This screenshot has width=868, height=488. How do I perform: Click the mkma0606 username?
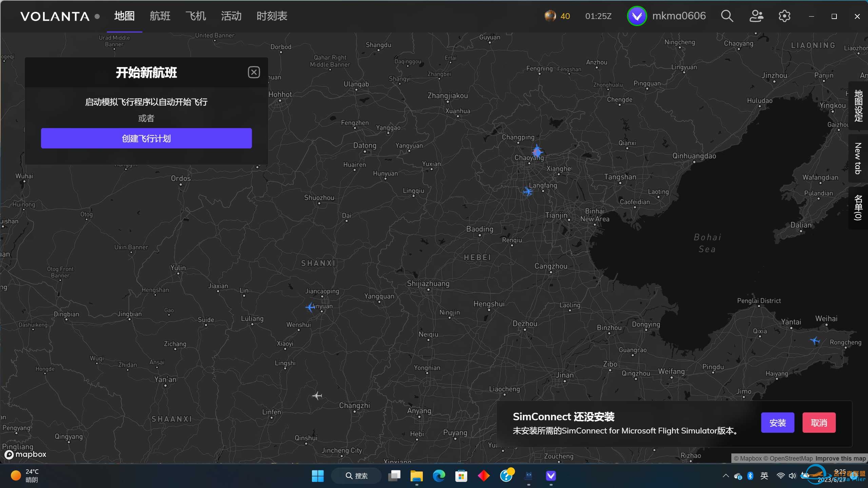coord(679,16)
